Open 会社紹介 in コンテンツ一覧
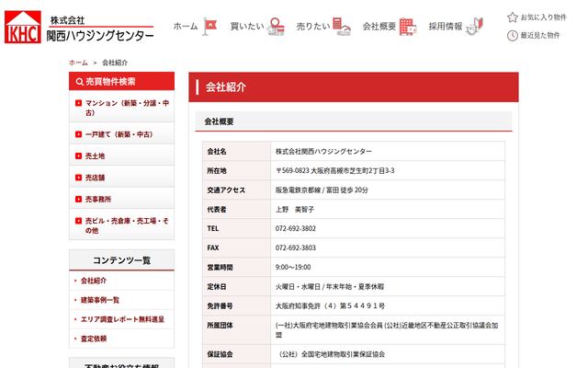 click(94, 281)
